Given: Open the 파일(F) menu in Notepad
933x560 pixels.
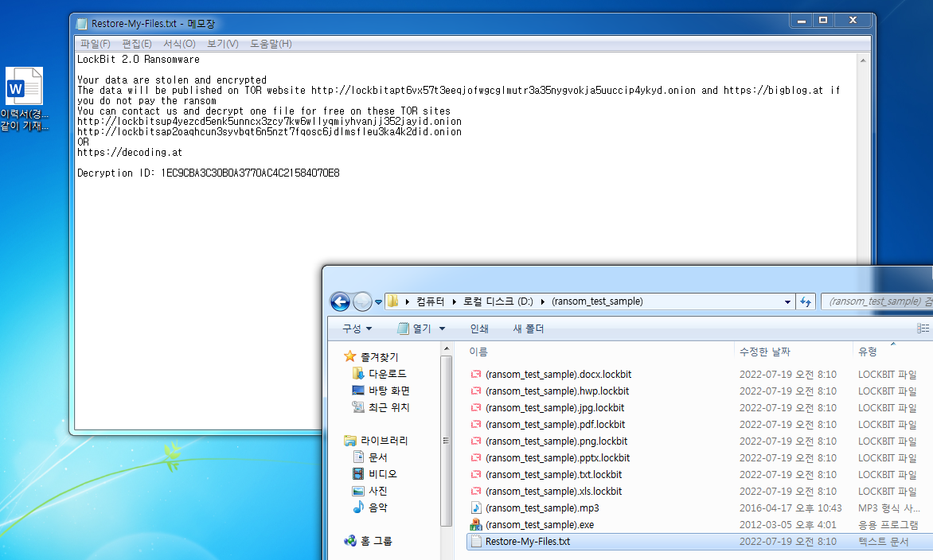Looking at the screenshot, I should point(96,44).
